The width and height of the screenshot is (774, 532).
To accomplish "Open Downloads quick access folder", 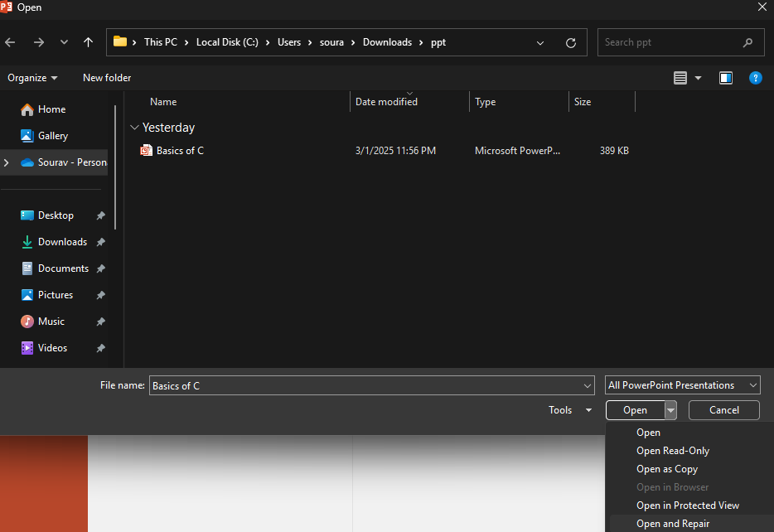I will tap(63, 242).
